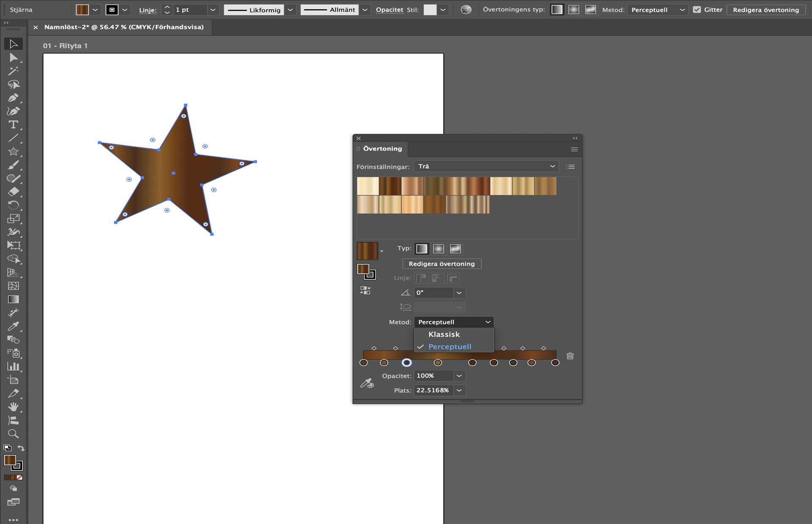Select the Selection tool in the toolbar
Viewport: 812px width, 524px height.
[x=14, y=44]
